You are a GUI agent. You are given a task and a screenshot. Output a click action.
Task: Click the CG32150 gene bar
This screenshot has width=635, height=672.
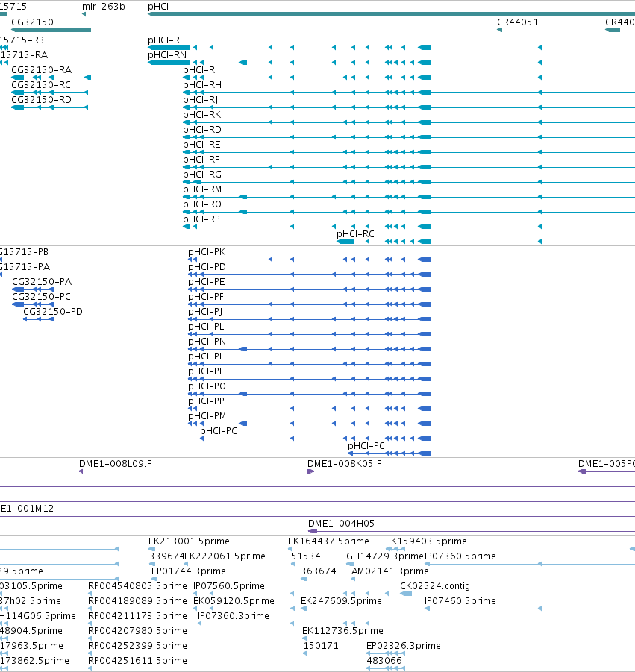pyautogui.click(x=51, y=30)
